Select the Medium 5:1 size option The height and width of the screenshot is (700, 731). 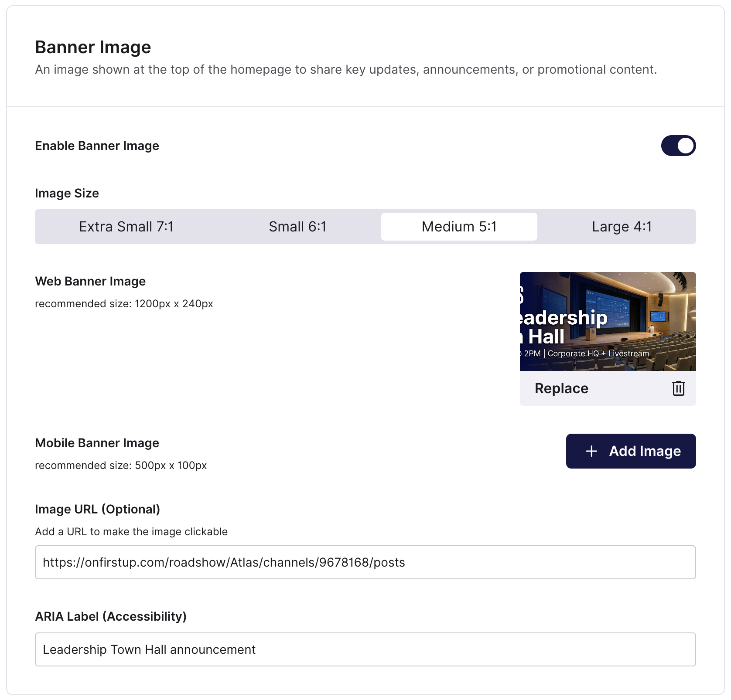pos(459,227)
